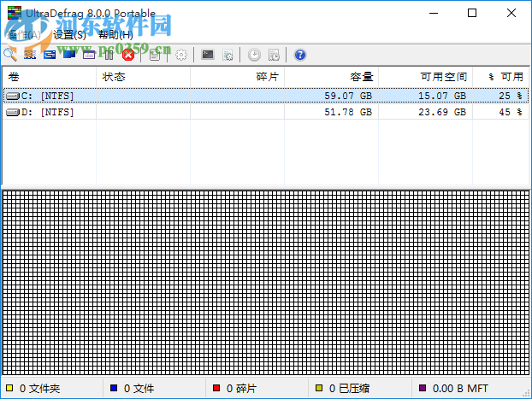Viewport: 532px width, 399px height.
Task: Click the 0.00 B MFT status text
Action: 460,389
